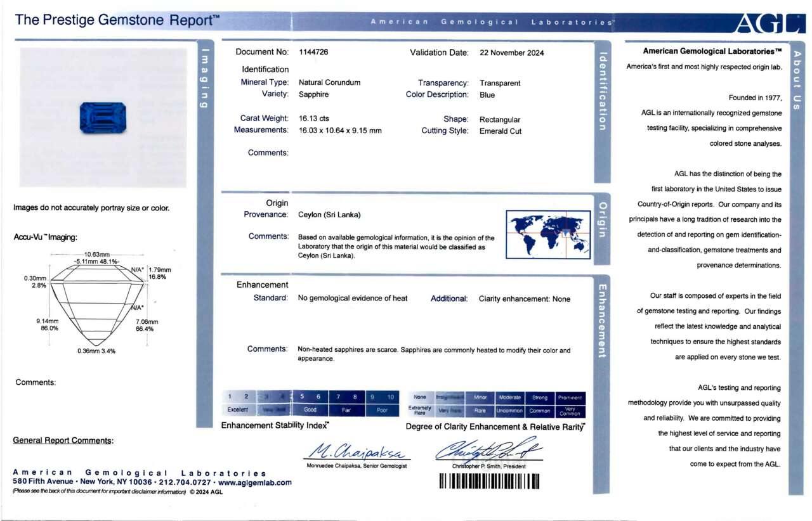Click the 'Prominent' clarity enhancement cell
The height and width of the screenshot is (521, 812).
[570, 397]
